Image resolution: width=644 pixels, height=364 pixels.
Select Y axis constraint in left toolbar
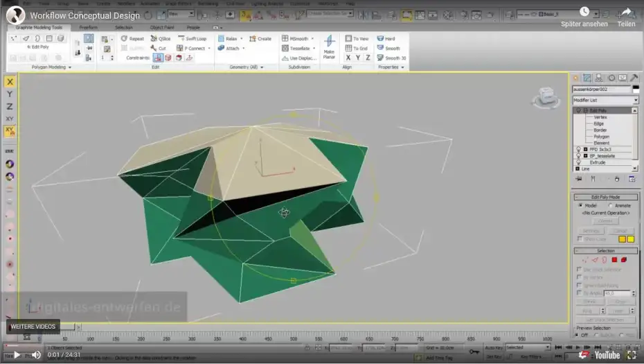point(10,94)
